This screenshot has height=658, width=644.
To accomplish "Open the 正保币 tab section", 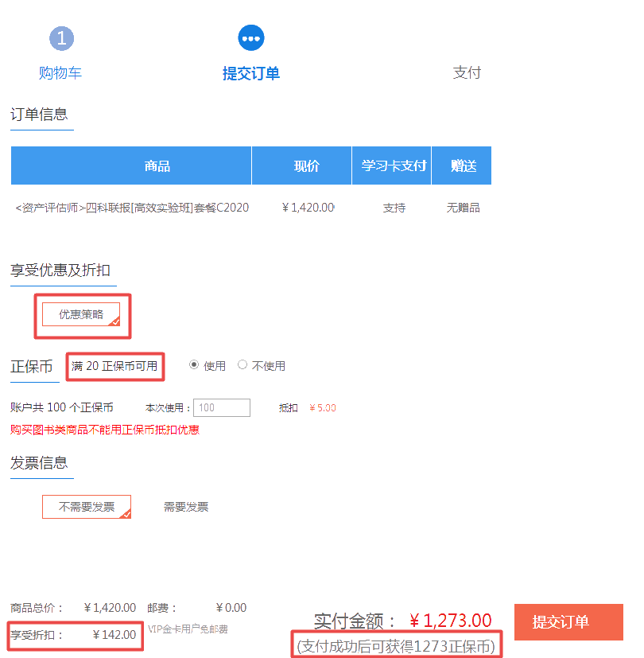I will [x=30, y=365].
